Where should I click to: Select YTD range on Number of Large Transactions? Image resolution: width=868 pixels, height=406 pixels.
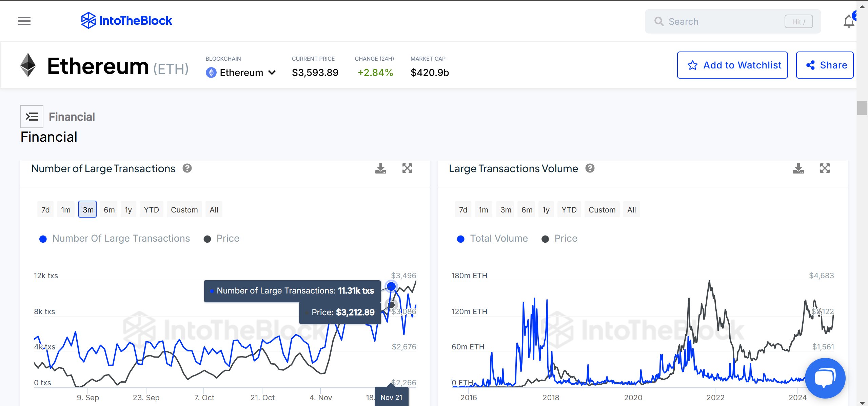tap(151, 209)
